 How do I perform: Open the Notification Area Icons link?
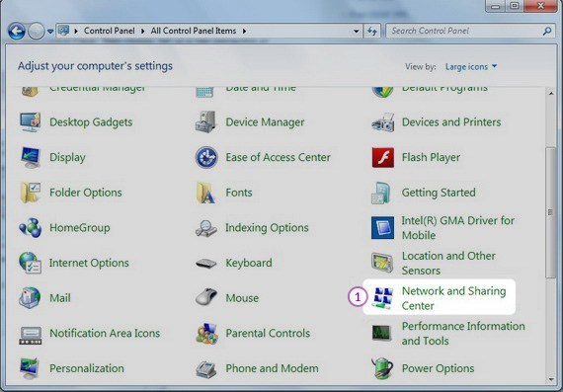point(105,333)
